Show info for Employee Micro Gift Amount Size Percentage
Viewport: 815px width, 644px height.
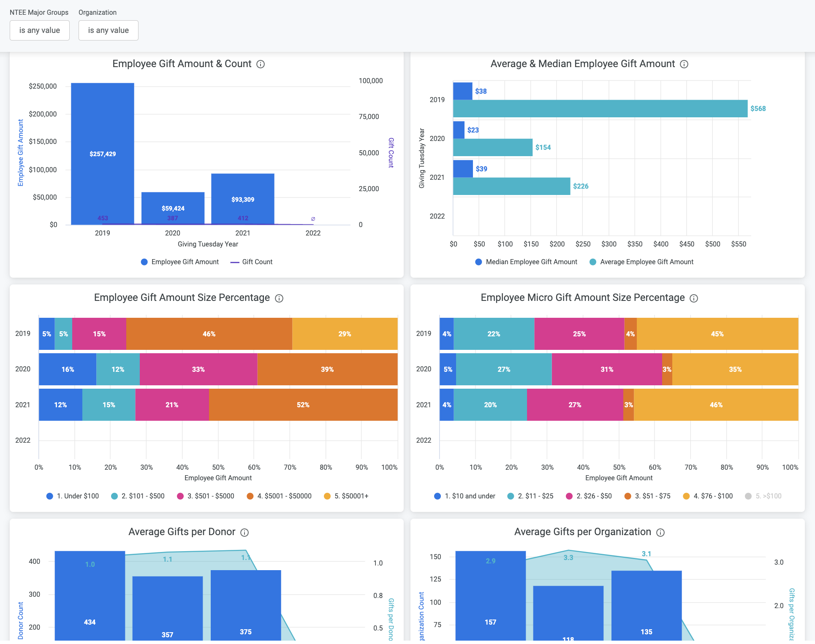694,298
